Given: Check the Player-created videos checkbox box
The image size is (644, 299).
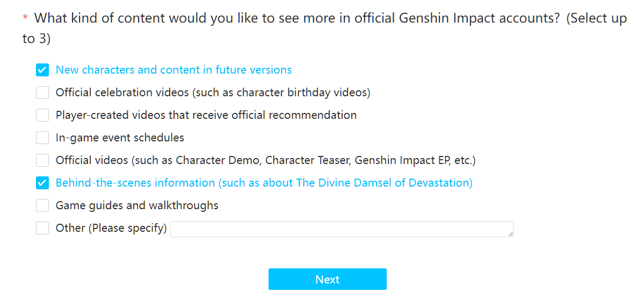Looking at the screenshot, I should click(42, 115).
